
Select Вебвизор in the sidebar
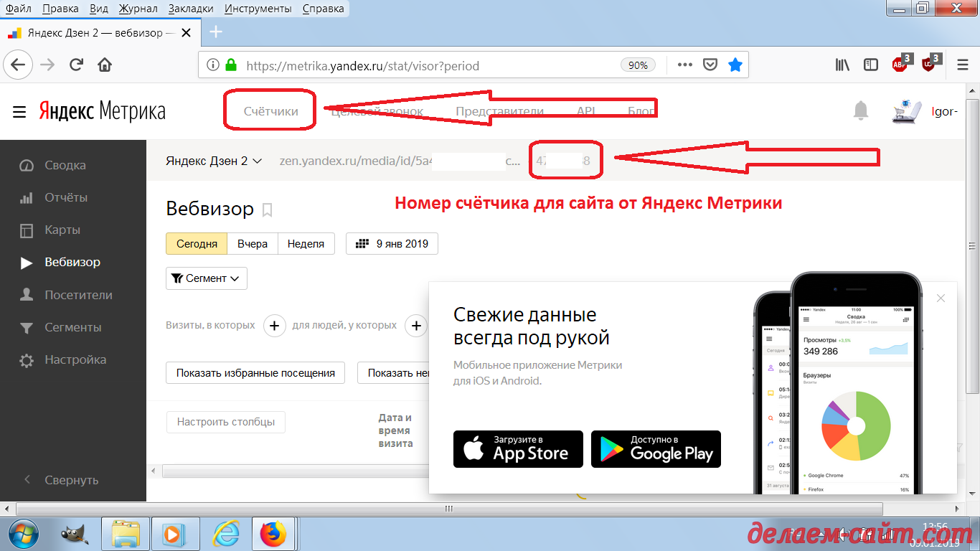(x=72, y=263)
